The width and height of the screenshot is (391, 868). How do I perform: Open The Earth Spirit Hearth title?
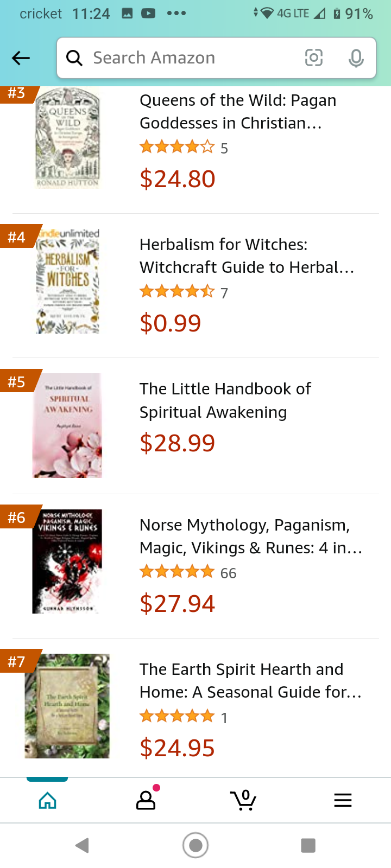tap(250, 681)
